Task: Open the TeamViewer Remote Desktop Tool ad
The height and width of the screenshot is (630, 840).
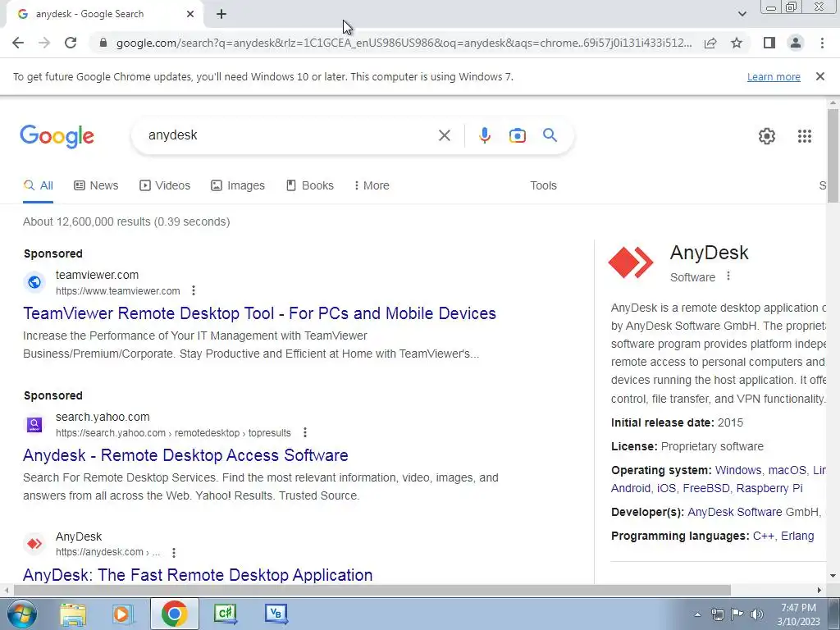Action: click(259, 313)
